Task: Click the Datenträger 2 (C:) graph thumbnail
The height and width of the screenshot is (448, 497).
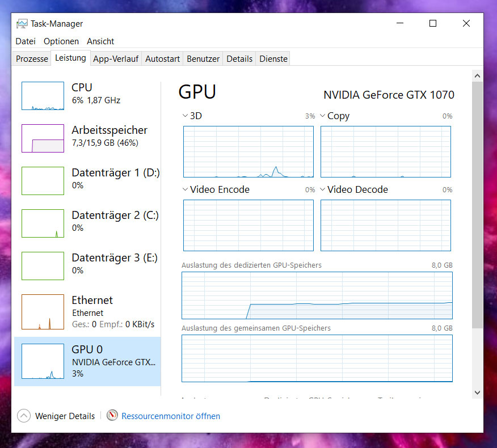Action: point(43,223)
